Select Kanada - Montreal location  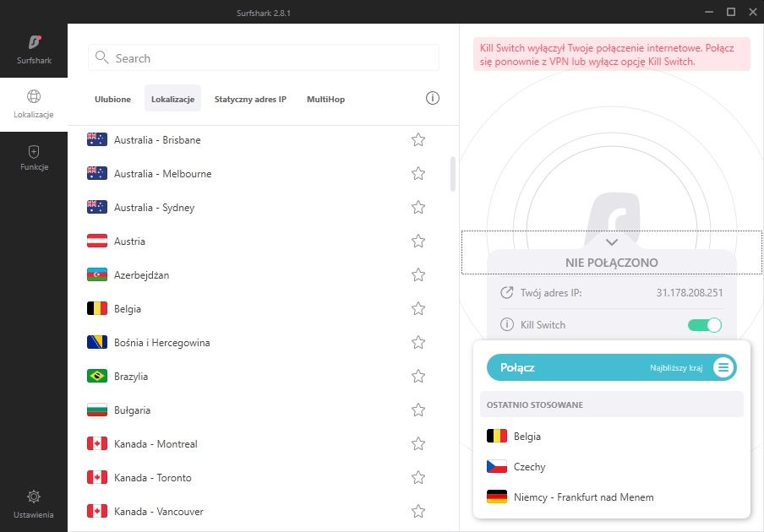[x=263, y=444]
